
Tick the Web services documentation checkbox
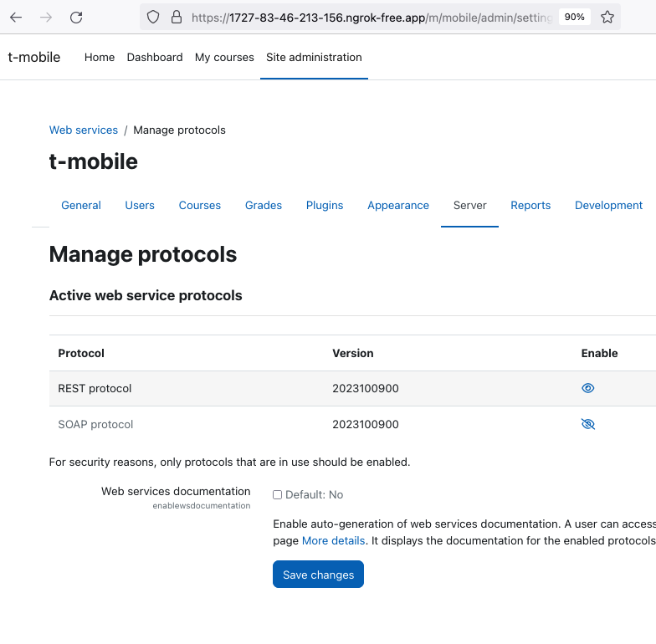(x=277, y=495)
